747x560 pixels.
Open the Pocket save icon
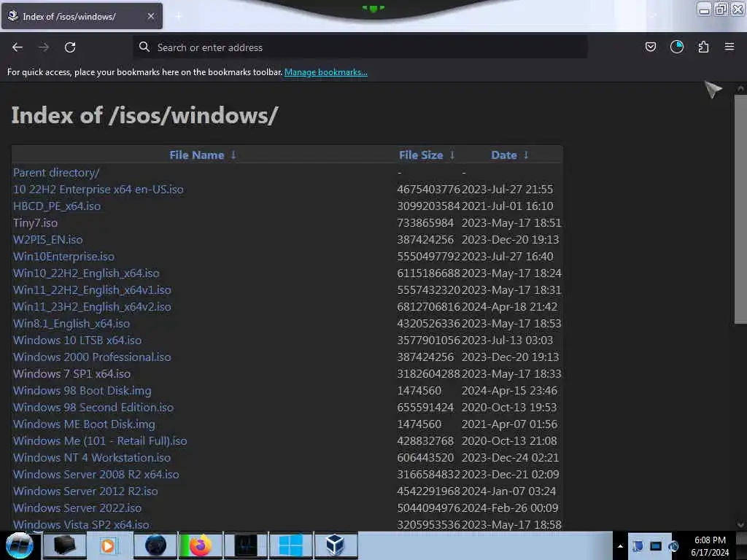pos(650,47)
